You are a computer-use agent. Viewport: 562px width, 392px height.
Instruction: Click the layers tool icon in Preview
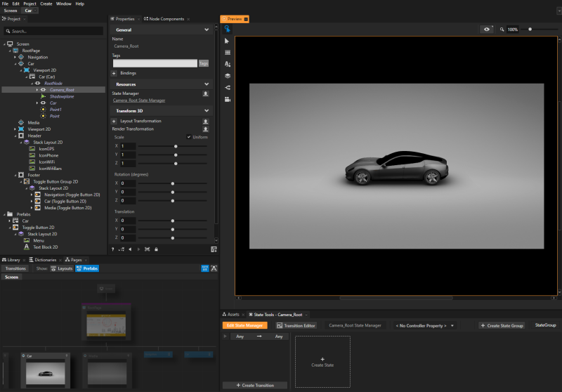(x=228, y=75)
